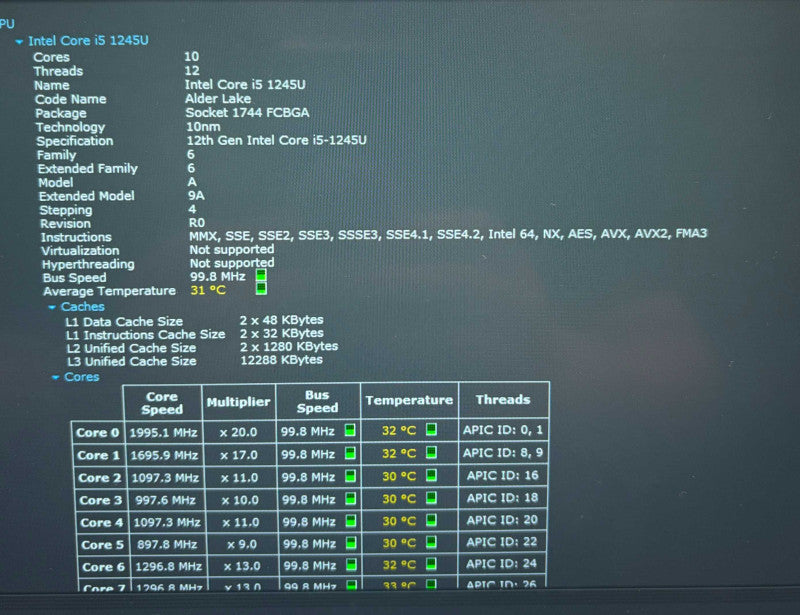This screenshot has width=800, height=615.
Task: Click the APIC ID: 8, 9 threads cell
Action: (x=503, y=453)
